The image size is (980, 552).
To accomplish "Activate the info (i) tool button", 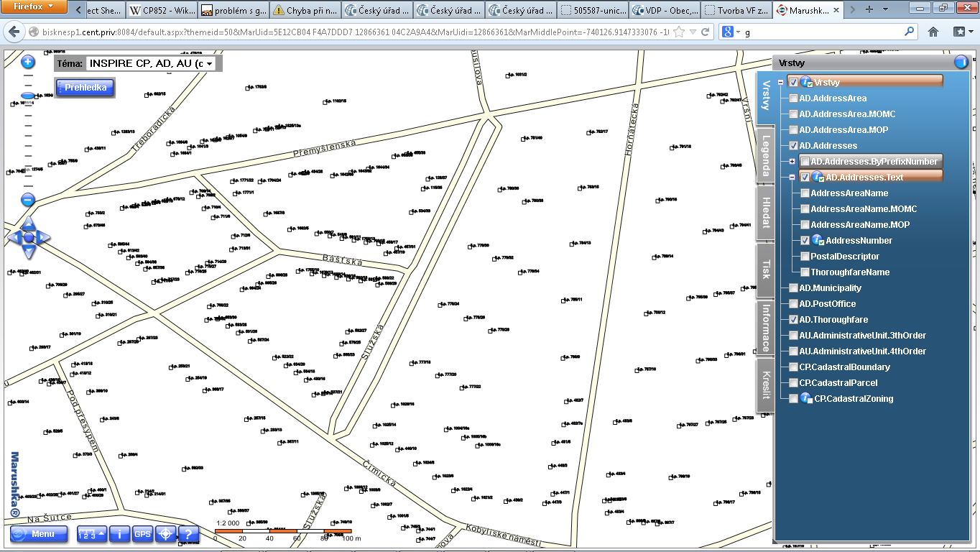I will point(119,534).
